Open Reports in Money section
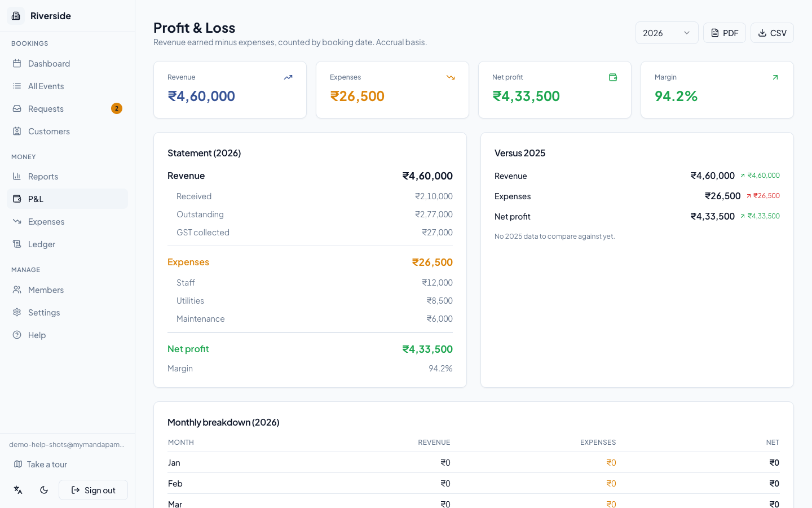Screen dimensions: 812x508 67,176
